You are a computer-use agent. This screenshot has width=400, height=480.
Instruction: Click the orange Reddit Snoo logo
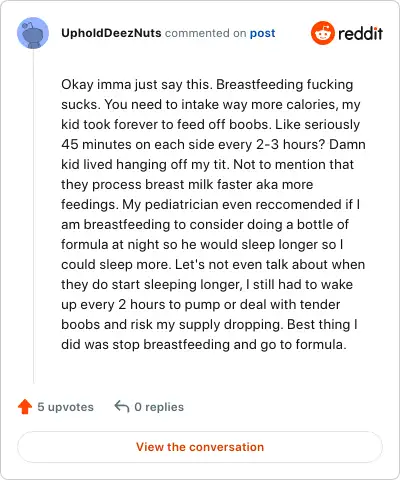point(323,33)
